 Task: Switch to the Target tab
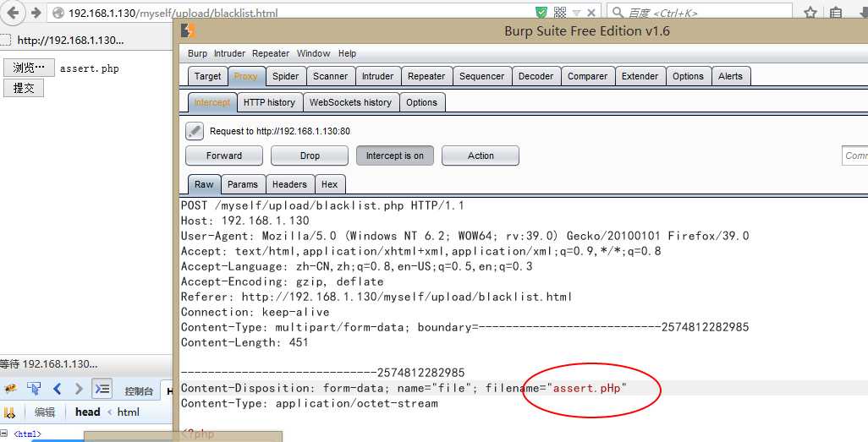[207, 76]
